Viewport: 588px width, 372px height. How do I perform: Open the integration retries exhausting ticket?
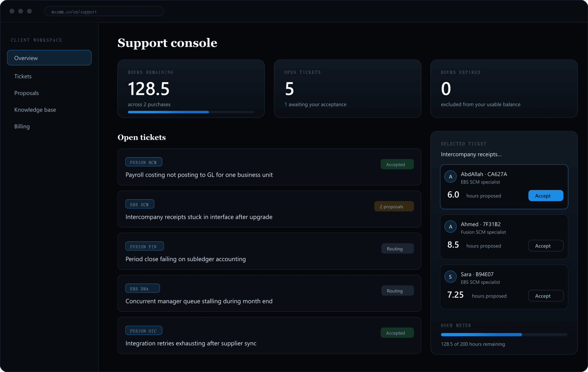pyautogui.click(x=269, y=336)
